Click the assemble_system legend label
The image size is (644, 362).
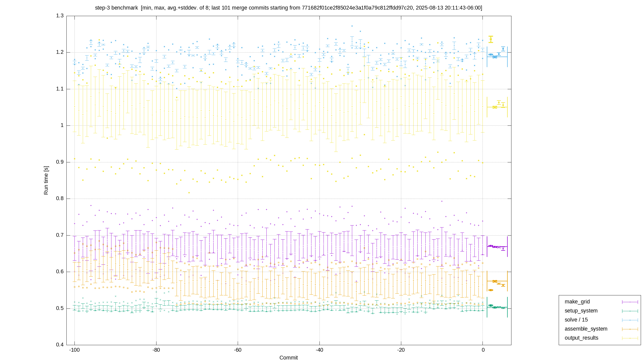[x=586, y=329]
